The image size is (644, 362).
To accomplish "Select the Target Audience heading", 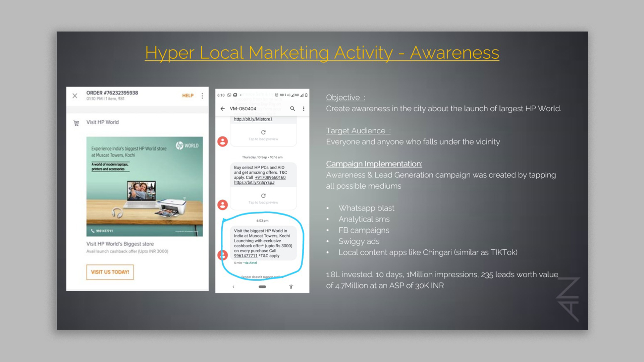I will coord(358,131).
